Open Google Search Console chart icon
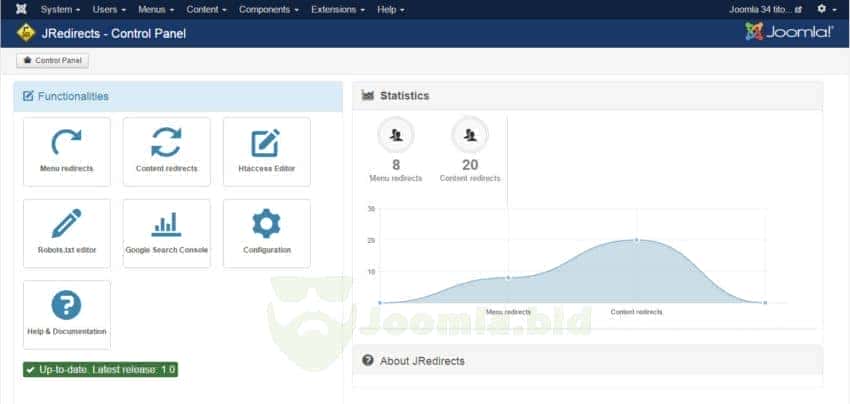Image resolution: width=850 pixels, height=404 pixels. click(x=166, y=224)
